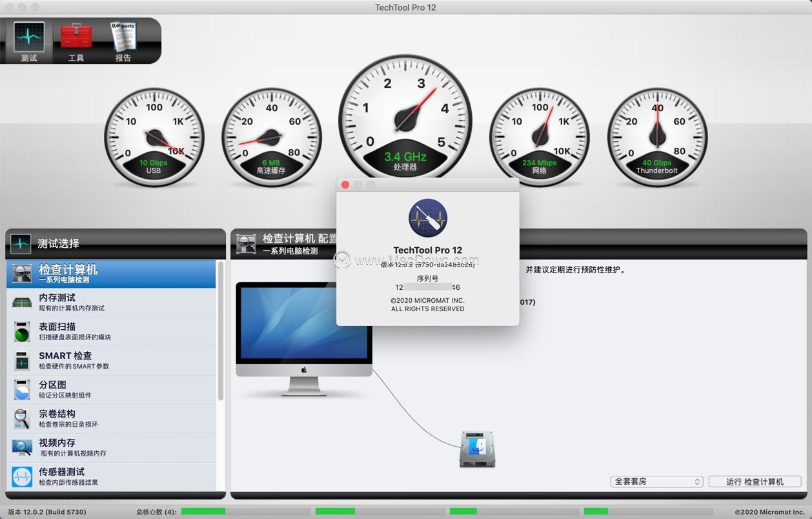Select 宗卷结构 magnifier icon
Viewport: 812px width, 519px height.
(22, 418)
